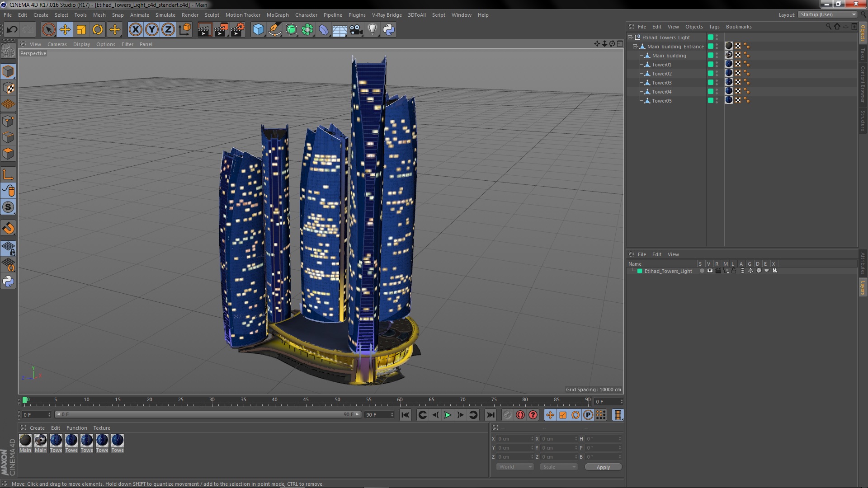Image resolution: width=868 pixels, height=488 pixels.
Task: Click frame 45 on the timeline ruler
Action: [306, 400]
